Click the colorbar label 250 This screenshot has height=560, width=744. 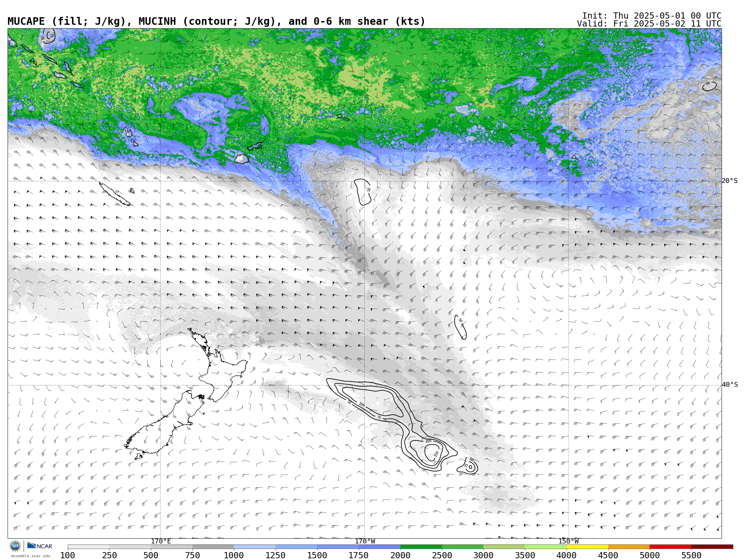click(109, 555)
